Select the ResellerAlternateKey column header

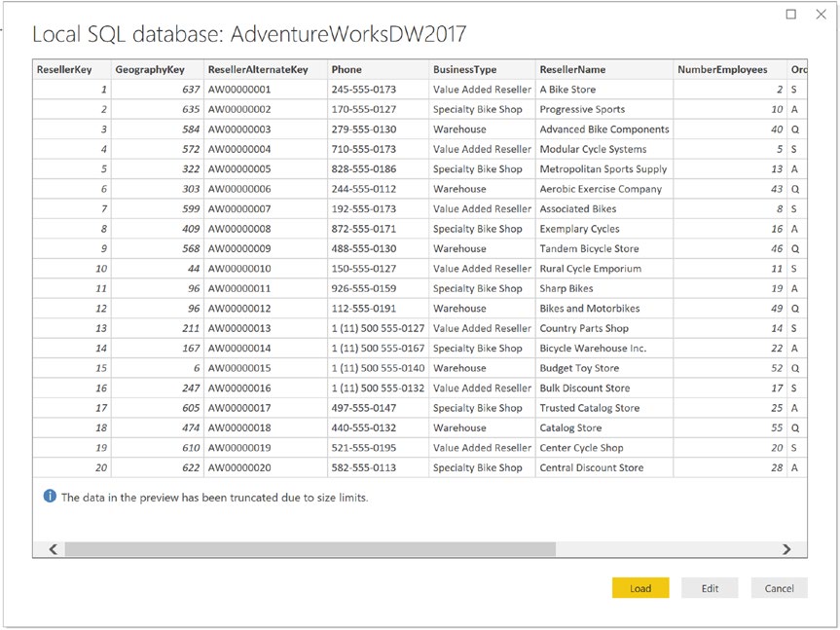(x=266, y=70)
